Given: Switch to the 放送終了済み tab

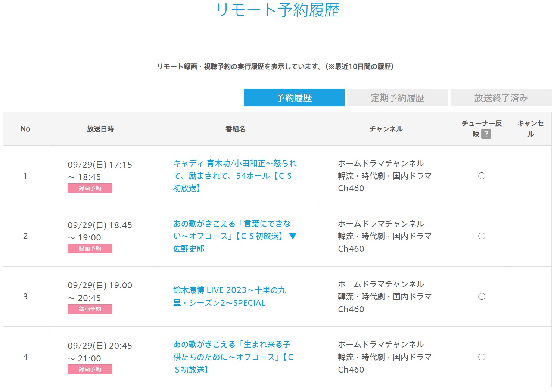Looking at the screenshot, I should point(501,98).
